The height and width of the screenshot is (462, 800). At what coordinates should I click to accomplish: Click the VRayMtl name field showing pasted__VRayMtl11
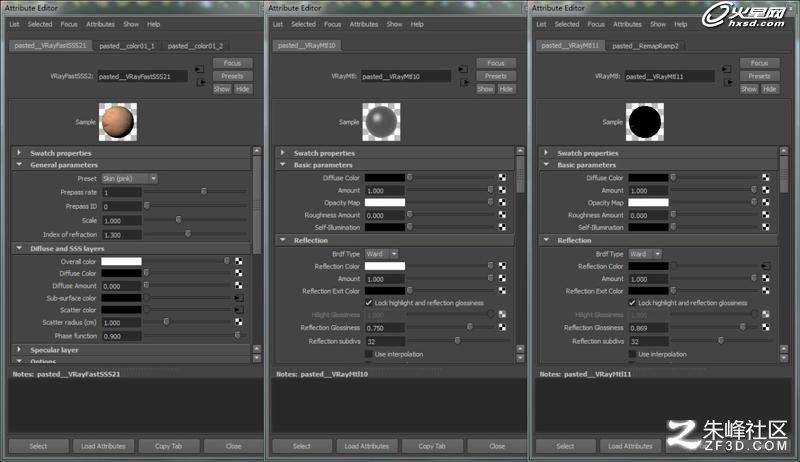(x=669, y=76)
